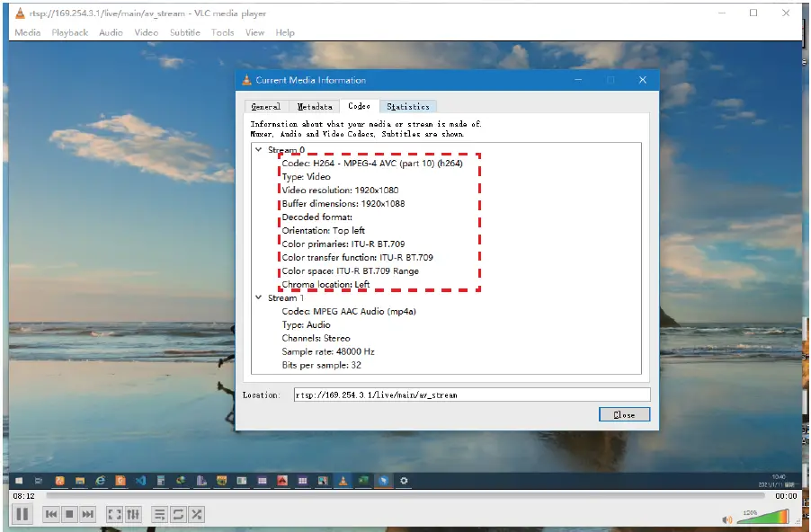The height and width of the screenshot is (532, 811).
Task: Select the H264 MPEG-4 AVC codec row
Action: [372, 164]
